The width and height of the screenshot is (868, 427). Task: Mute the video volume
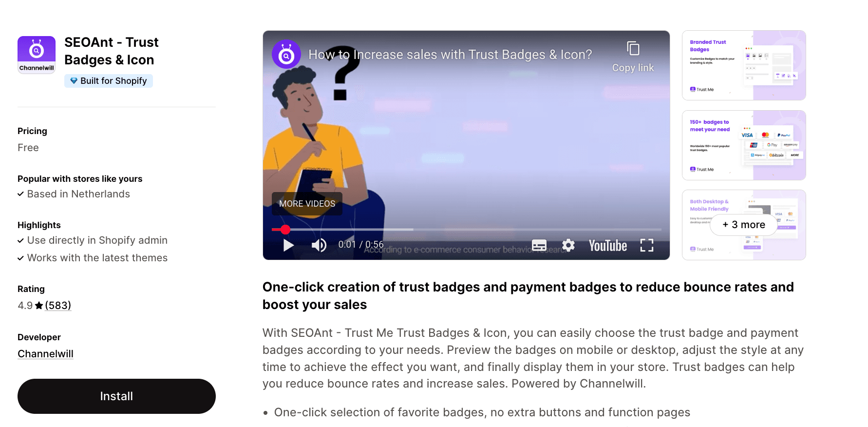click(x=319, y=245)
